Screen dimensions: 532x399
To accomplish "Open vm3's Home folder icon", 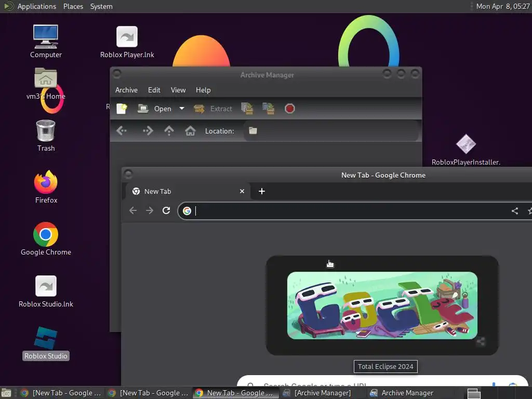I will 46,84.
